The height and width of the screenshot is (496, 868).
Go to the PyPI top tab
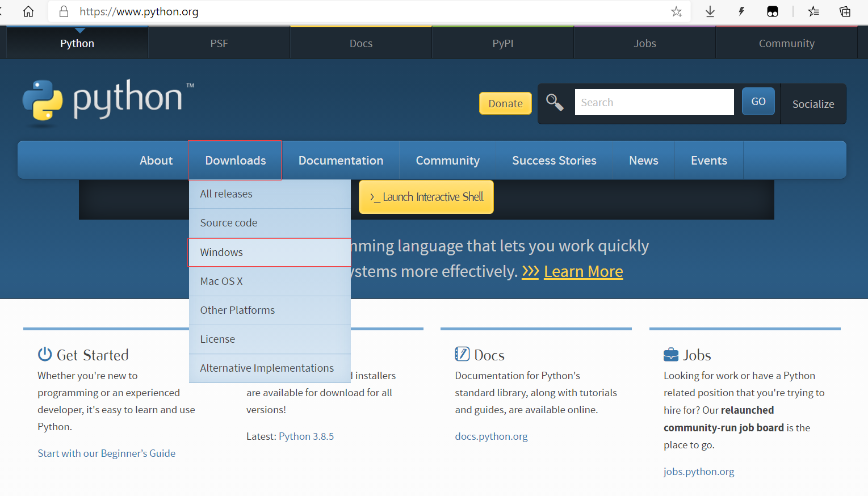pyautogui.click(x=503, y=43)
